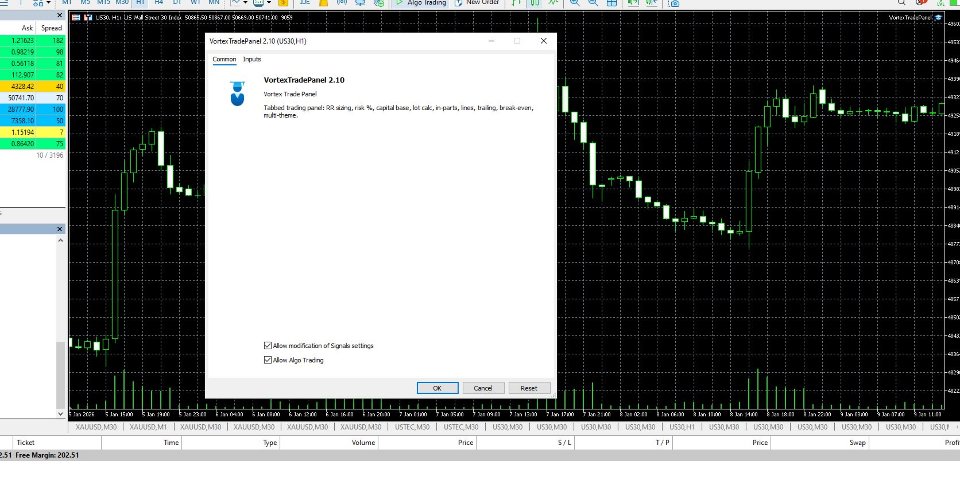Click the scrollbar down arrow in left panel
The width and height of the screenshot is (960, 496).
tap(61, 414)
